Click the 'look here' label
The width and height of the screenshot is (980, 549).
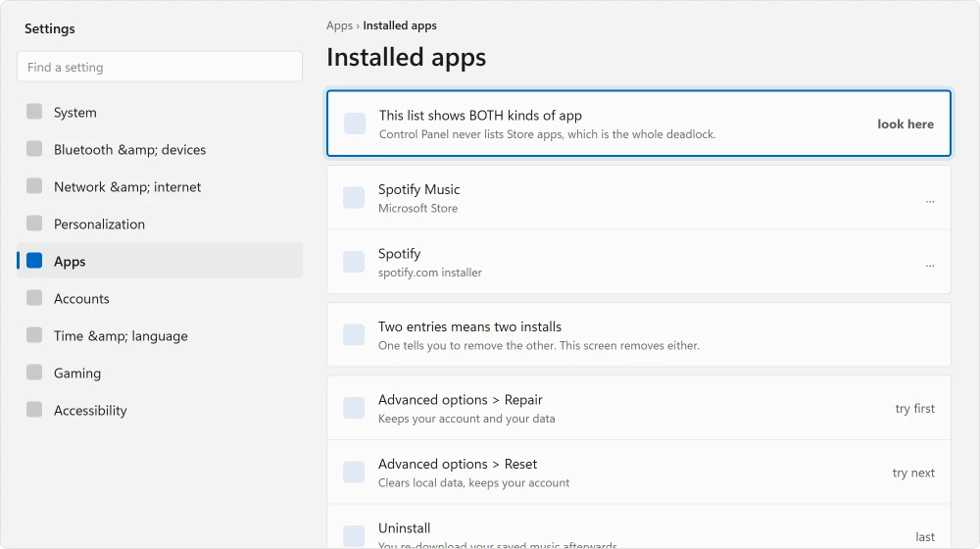coord(906,124)
